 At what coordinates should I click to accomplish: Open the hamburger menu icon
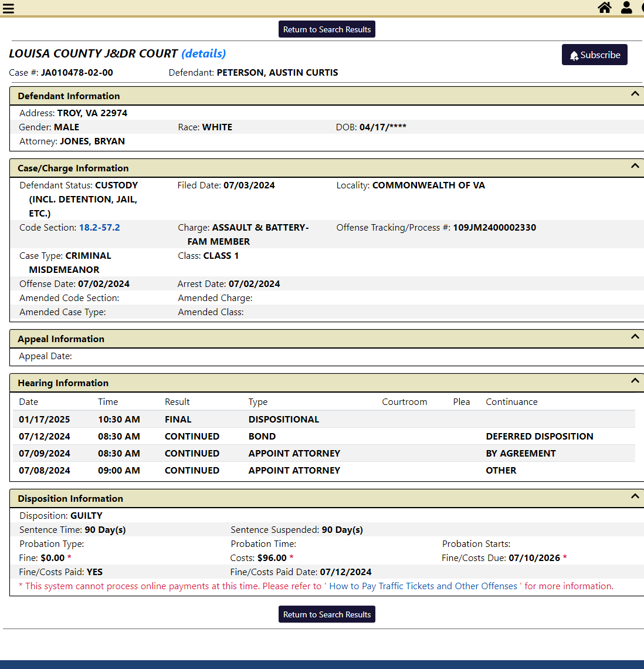[8, 9]
